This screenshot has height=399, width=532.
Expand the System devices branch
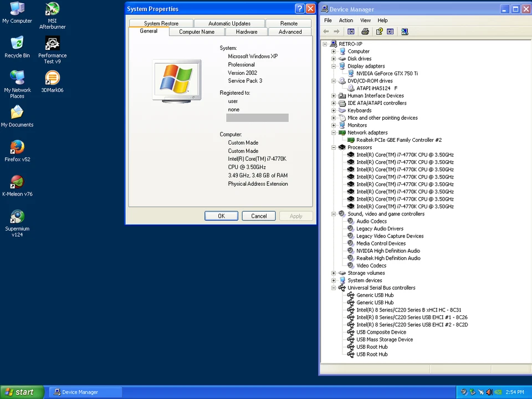point(334,280)
